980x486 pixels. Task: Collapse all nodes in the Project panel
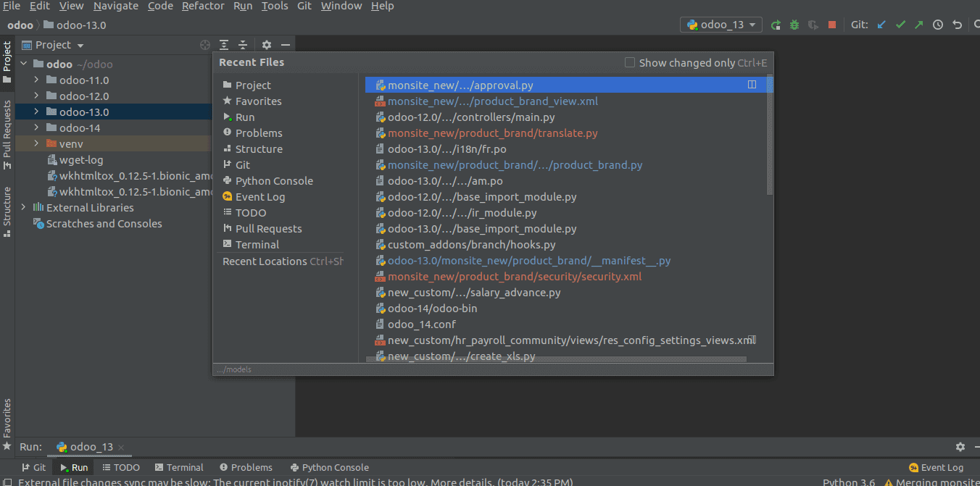[x=243, y=45]
